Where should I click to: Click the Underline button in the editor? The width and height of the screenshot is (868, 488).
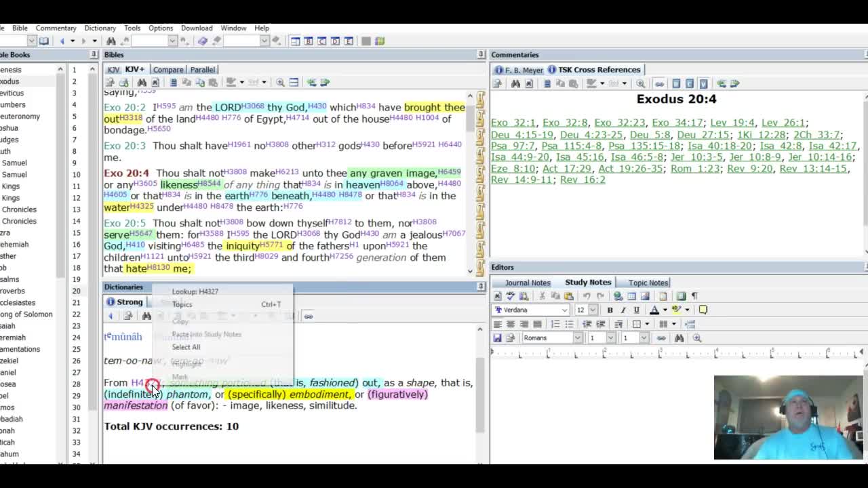(x=636, y=310)
